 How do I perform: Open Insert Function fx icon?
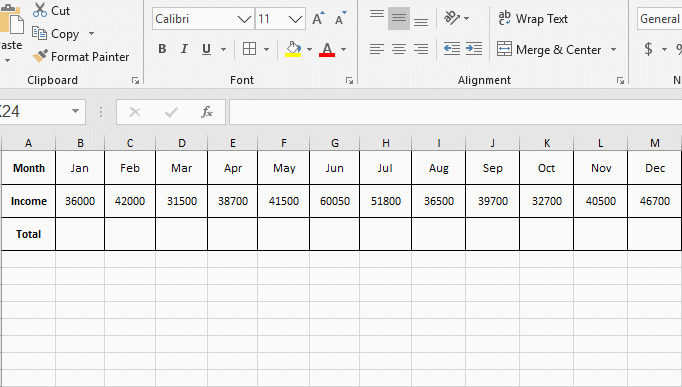(x=207, y=112)
